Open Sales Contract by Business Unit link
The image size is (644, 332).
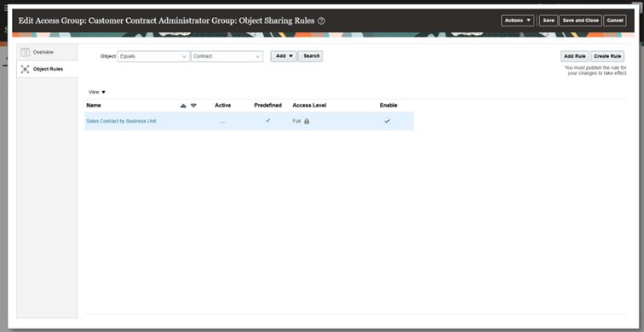pos(121,122)
